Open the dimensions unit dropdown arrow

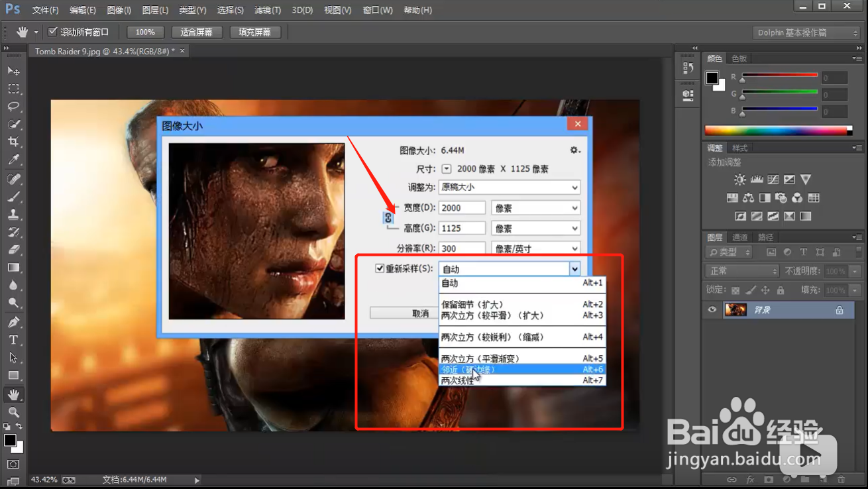[x=447, y=169]
